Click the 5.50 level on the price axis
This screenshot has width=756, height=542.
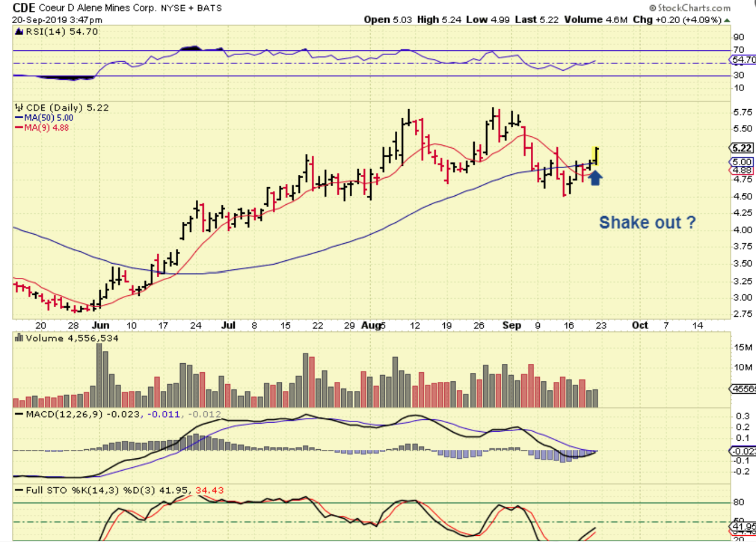[742, 128]
